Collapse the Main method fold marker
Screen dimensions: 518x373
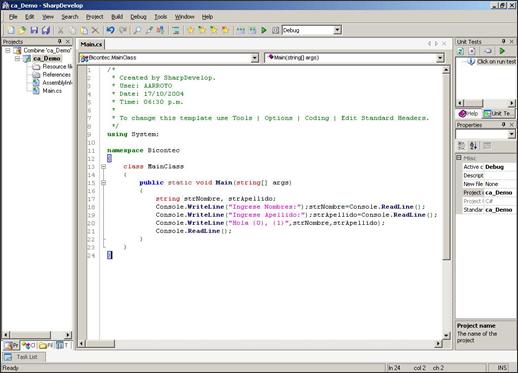[x=104, y=183]
